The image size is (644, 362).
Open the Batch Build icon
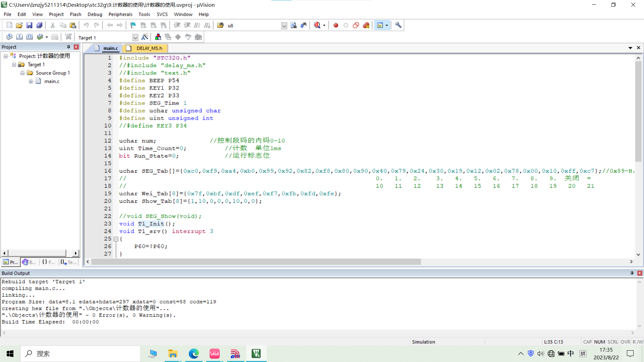[x=40, y=37]
